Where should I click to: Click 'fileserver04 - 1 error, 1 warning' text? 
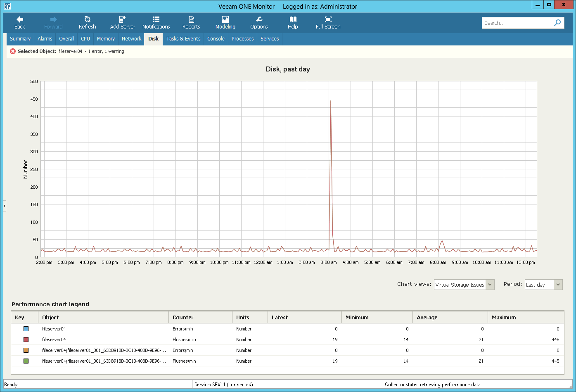[91, 51]
